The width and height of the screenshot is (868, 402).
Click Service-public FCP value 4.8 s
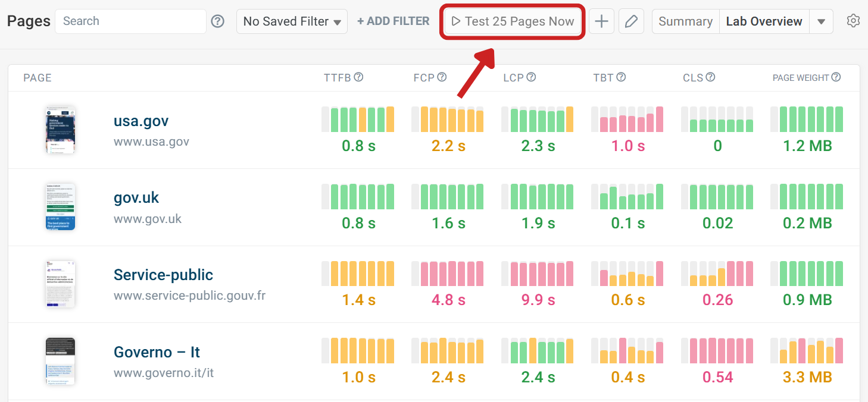(x=448, y=300)
